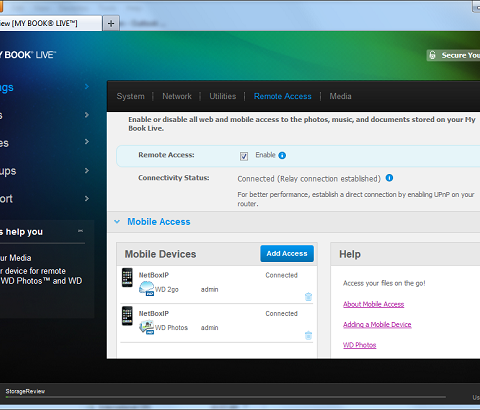
Task: Click the lock icon on Secure button
Action: [432, 55]
